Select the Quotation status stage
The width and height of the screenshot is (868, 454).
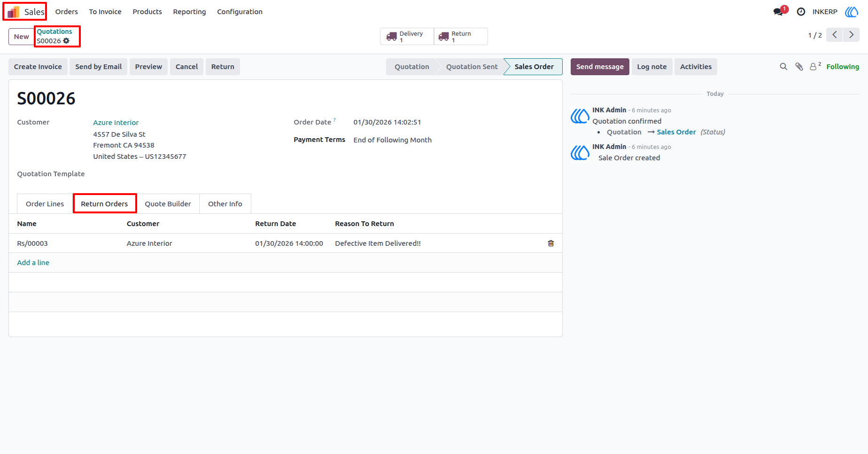click(412, 67)
